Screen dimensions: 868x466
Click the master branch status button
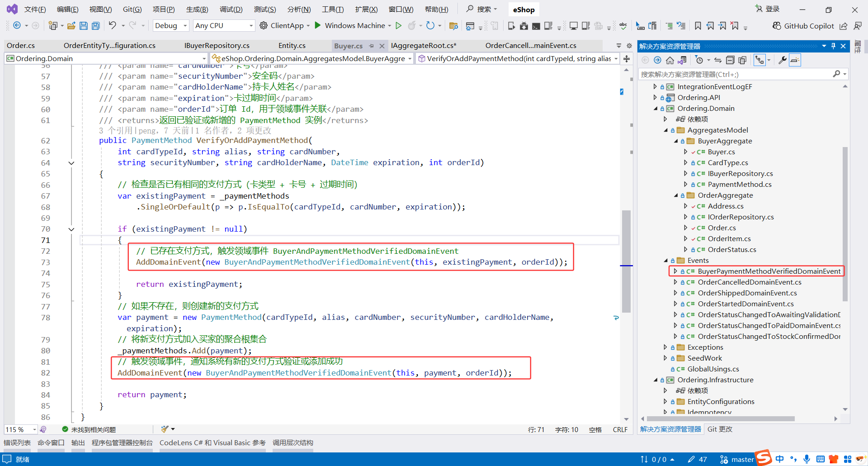click(x=737, y=459)
